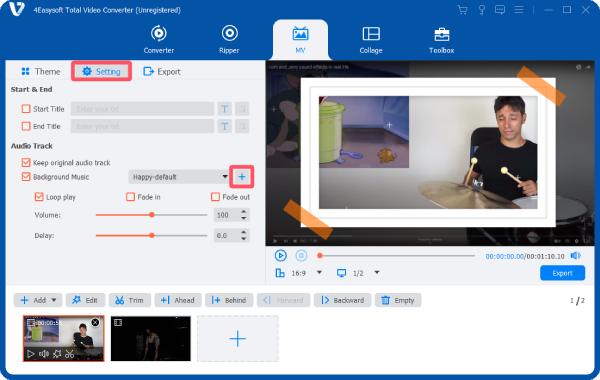Enable the Fade in checkbox
Screen dimensions: 600x380
130,197
